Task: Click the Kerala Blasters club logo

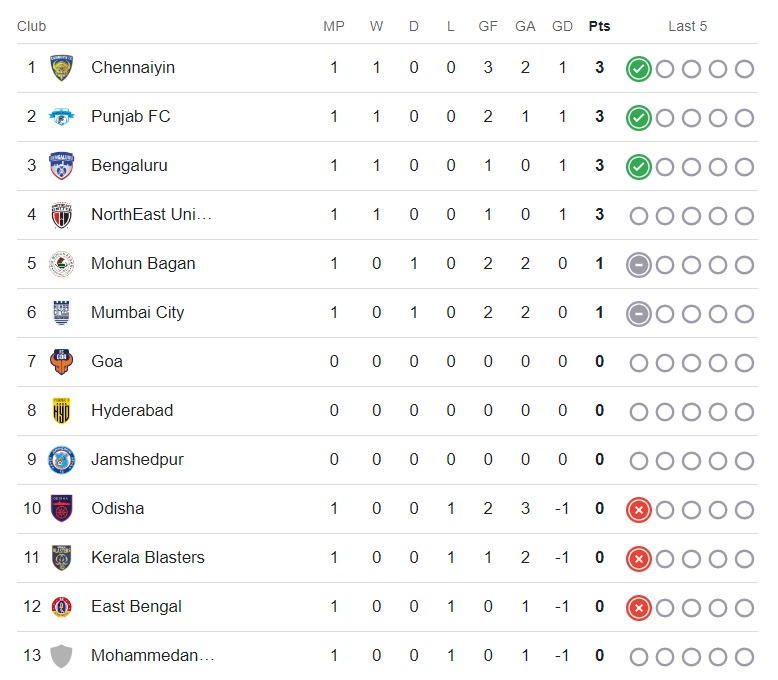Action: pos(62,558)
